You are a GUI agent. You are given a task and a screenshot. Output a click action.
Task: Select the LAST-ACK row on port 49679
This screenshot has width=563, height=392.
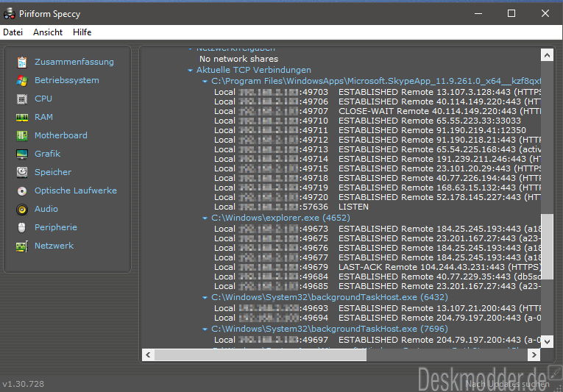pos(377,267)
